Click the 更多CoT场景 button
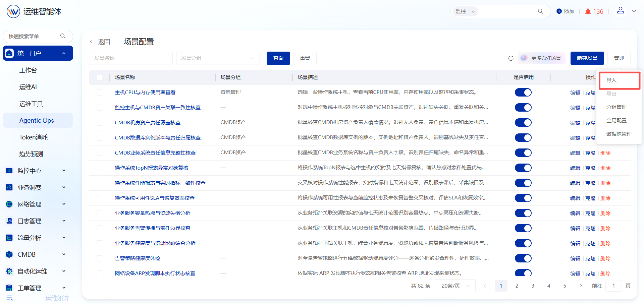This screenshot has width=644, height=305. pyautogui.click(x=542, y=58)
